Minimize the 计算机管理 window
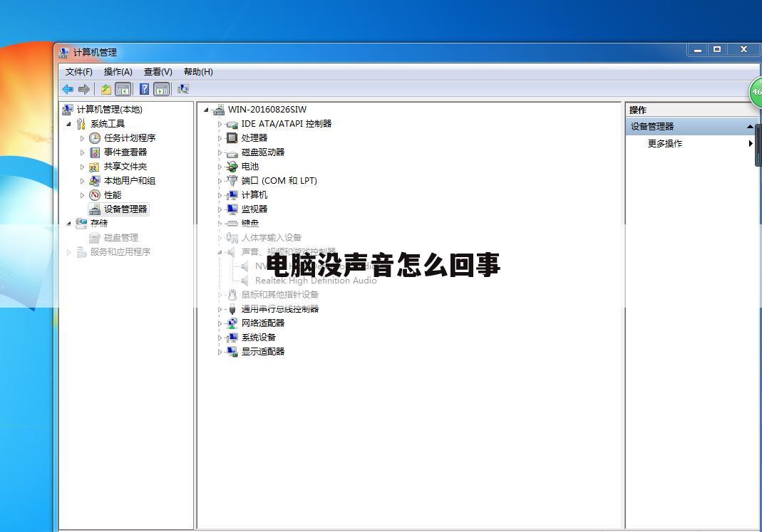 698,50
